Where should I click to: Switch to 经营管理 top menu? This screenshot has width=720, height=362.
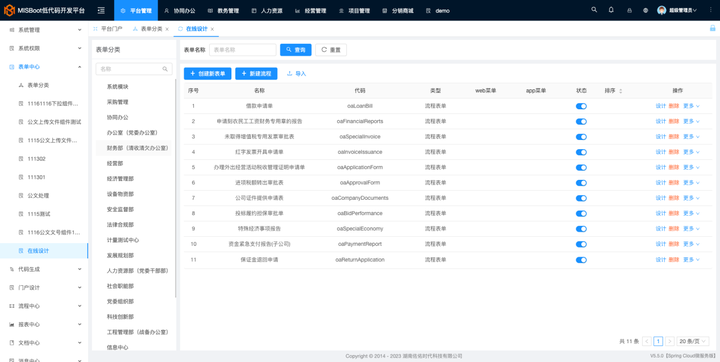310,10
